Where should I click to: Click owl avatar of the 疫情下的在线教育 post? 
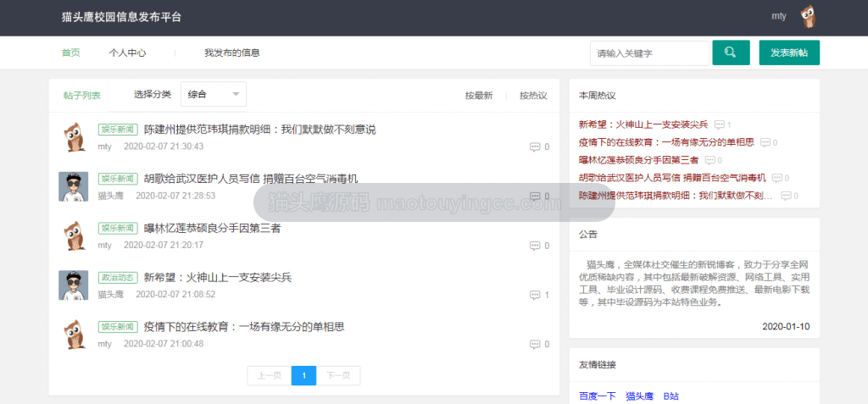(x=74, y=335)
